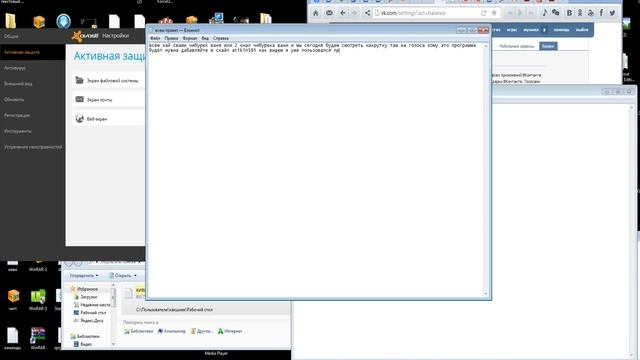Click the music note icon in browser toolbar
The height and width of the screenshot is (360, 640).
[x=544, y=13]
